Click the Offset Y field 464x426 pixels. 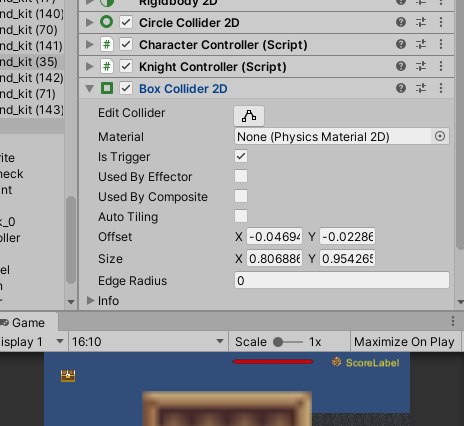tap(347, 237)
